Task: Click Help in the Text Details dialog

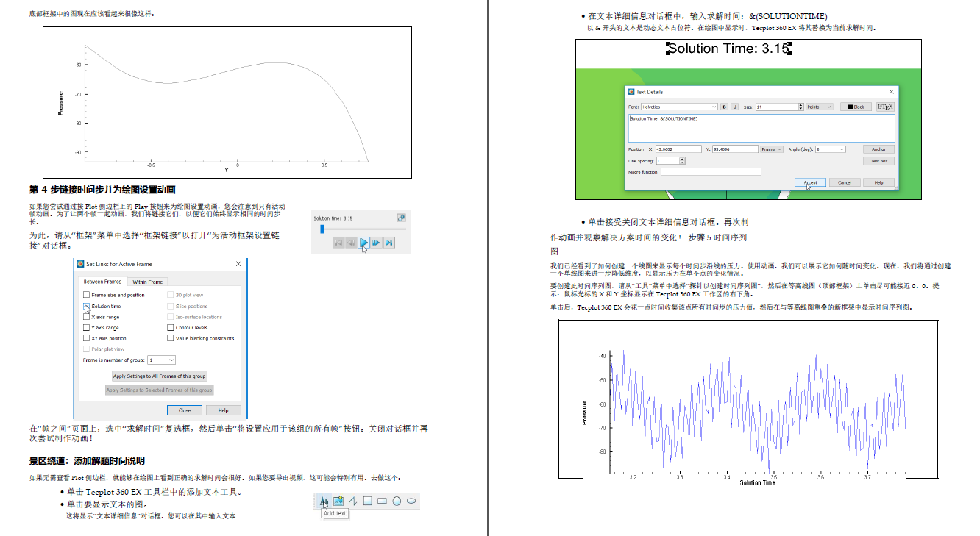Action: pos(878,182)
